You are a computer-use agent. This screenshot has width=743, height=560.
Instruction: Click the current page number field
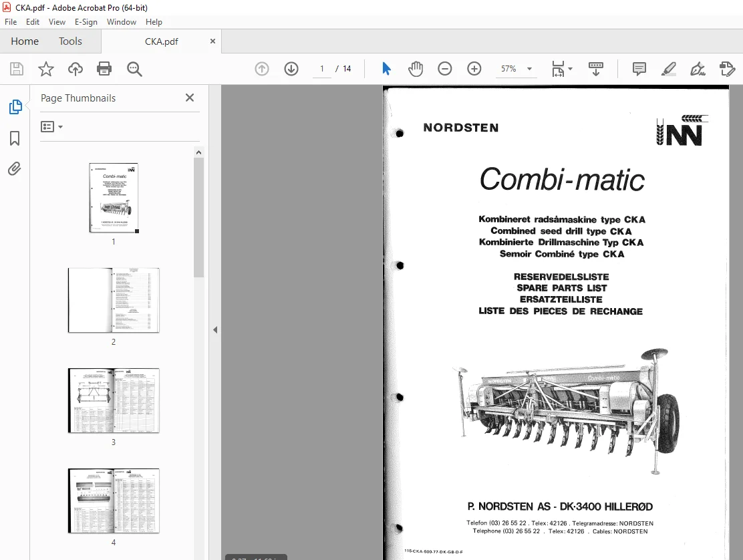[x=322, y=69]
